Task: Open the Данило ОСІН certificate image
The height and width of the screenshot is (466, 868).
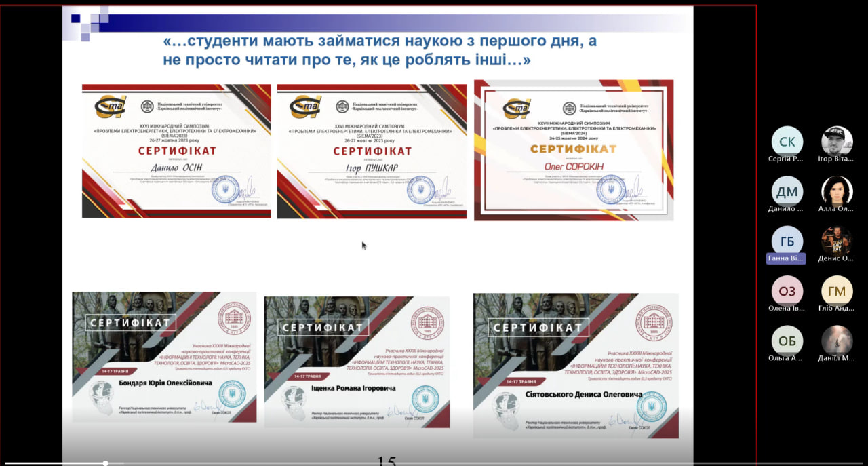Action: tap(176, 151)
